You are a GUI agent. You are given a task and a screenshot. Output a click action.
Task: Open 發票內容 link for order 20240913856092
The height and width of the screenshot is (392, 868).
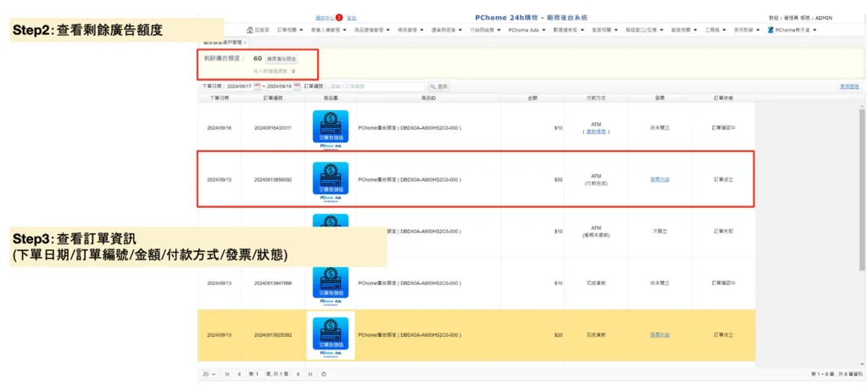click(x=659, y=180)
